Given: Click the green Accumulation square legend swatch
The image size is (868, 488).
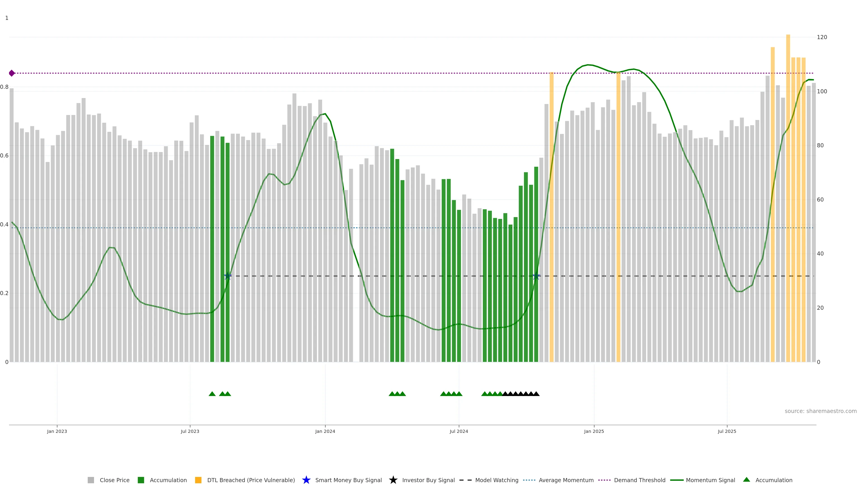Looking at the screenshot, I should tap(141, 480).
